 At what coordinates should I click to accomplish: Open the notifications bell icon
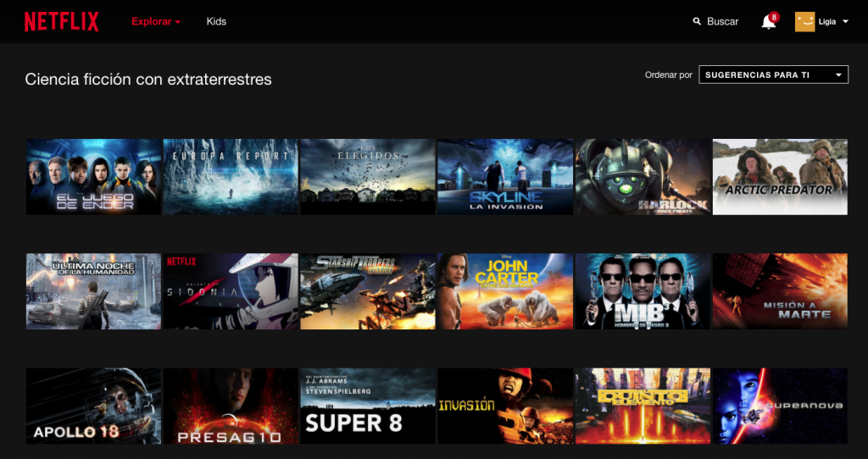tap(768, 22)
